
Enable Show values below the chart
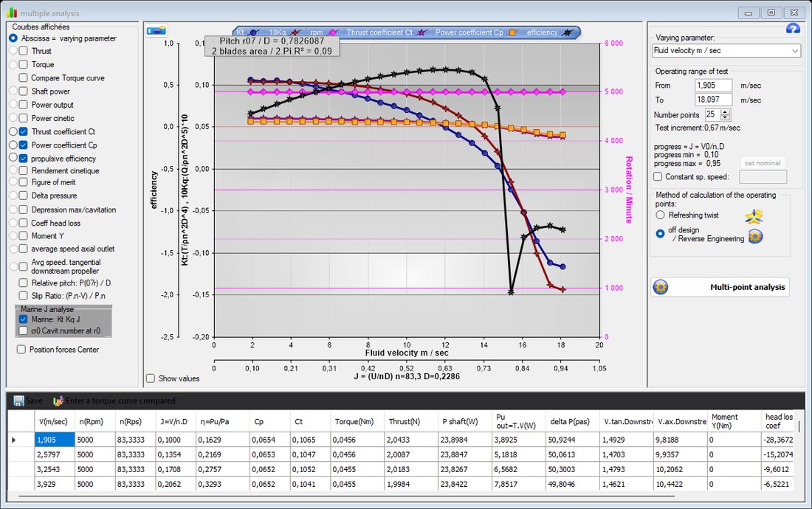tap(151, 378)
